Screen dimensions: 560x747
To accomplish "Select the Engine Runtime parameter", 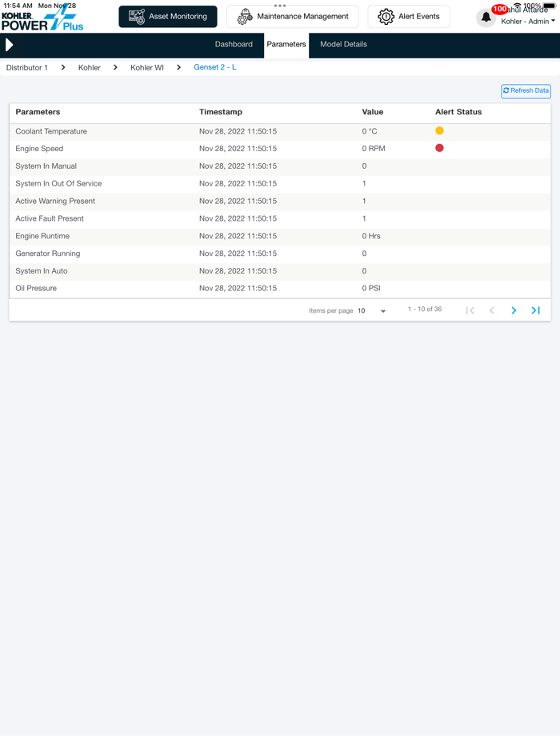I will [42, 236].
